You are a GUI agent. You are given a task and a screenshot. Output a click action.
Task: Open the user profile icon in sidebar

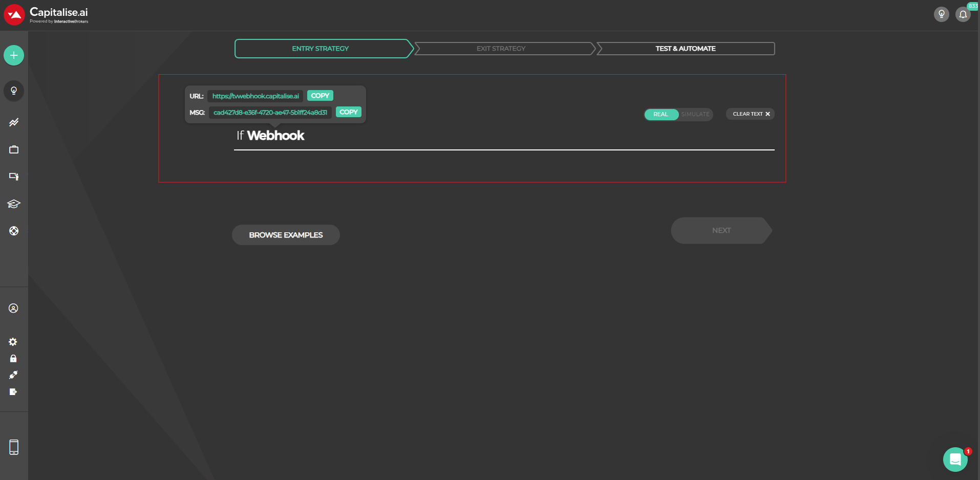[14, 308]
